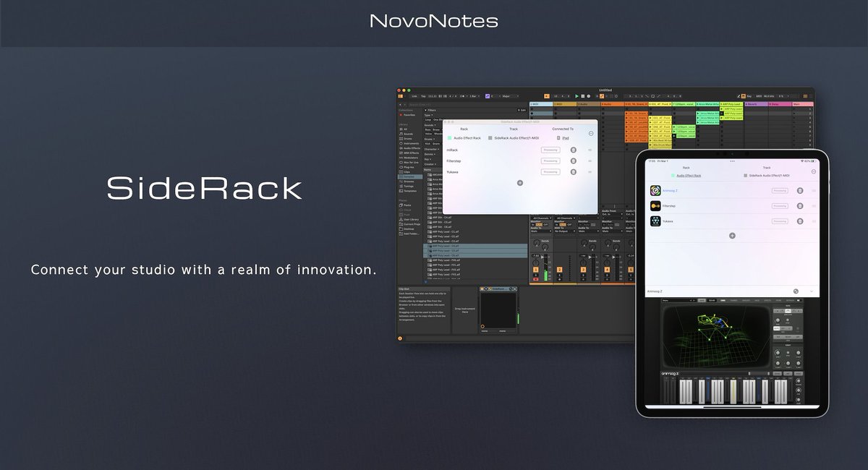Image resolution: width=868 pixels, height=470 pixels.
Task: Open the Major scale dropdown
Action: tap(511, 96)
